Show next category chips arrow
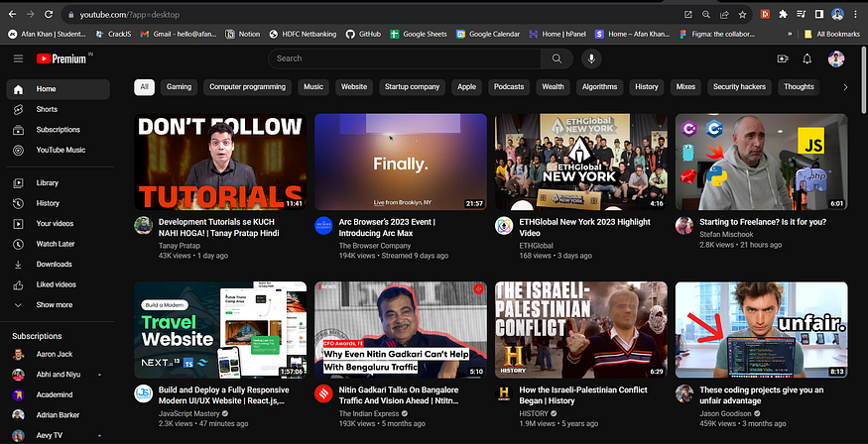The width and height of the screenshot is (868, 444). coord(845,87)
